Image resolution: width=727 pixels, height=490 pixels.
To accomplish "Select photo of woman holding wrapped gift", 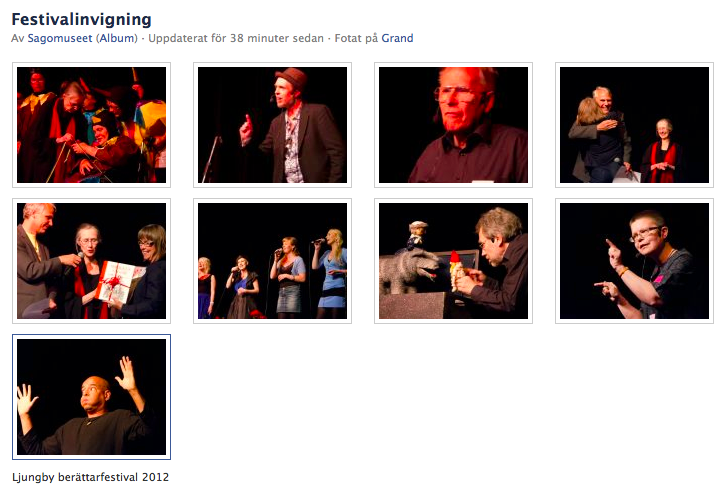I will tap(91, 261).
